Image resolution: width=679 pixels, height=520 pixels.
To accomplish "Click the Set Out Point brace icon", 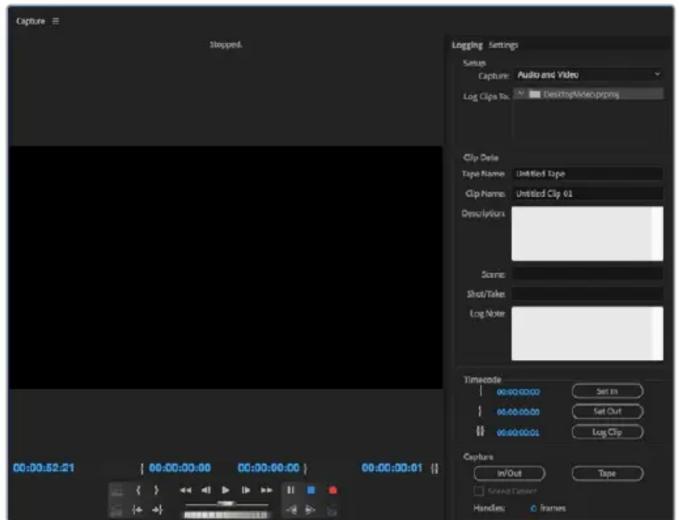I will click(156, 490).
